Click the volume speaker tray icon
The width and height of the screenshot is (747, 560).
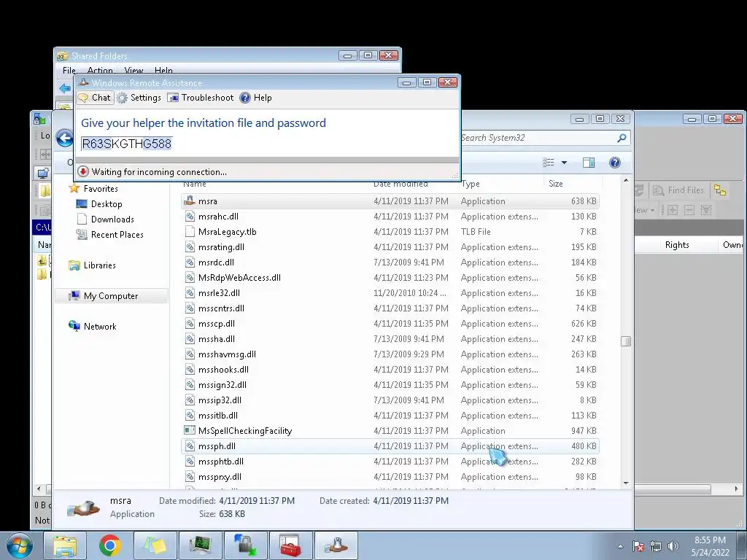(673, 546)
